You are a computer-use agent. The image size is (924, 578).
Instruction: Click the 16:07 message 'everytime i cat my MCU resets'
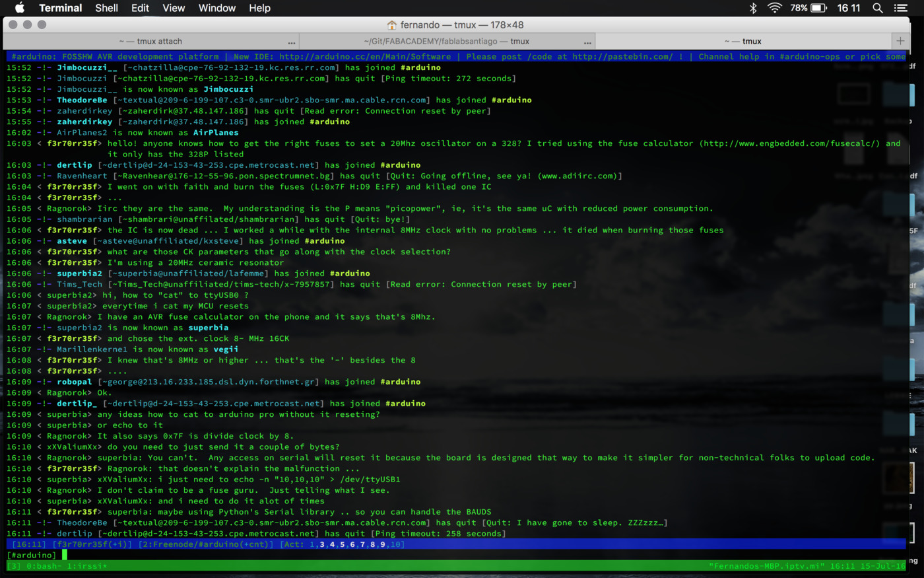pyautogui.click(x=176, y=306)
